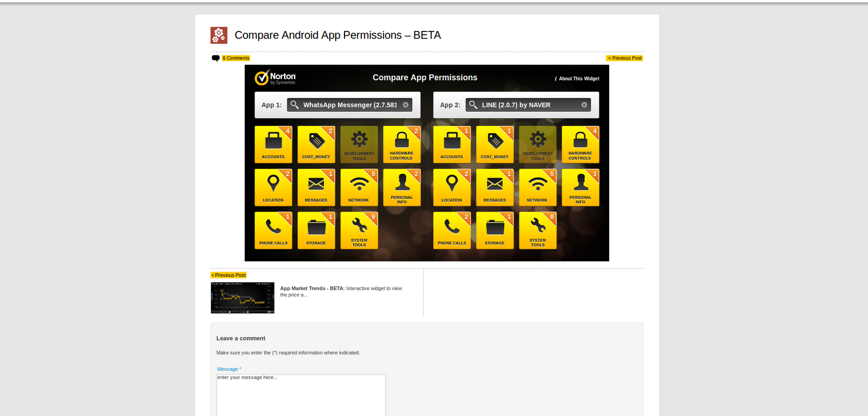Open App 1 Storage permissions tile

click(x=316, y=230)
